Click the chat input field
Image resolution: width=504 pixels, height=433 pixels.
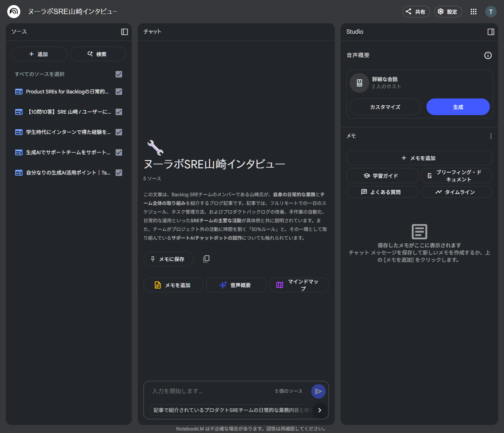203,391
